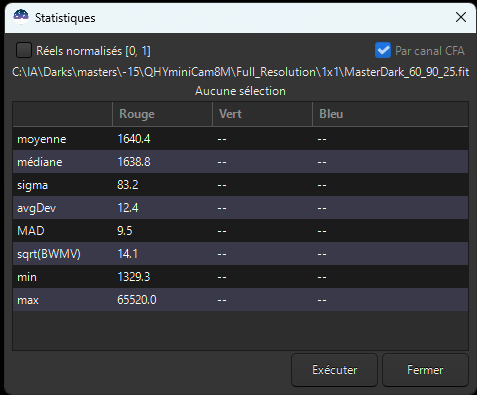Viewport: 477px width, 395px height.
Task: Click the max row label
Action: coord(28,300)
